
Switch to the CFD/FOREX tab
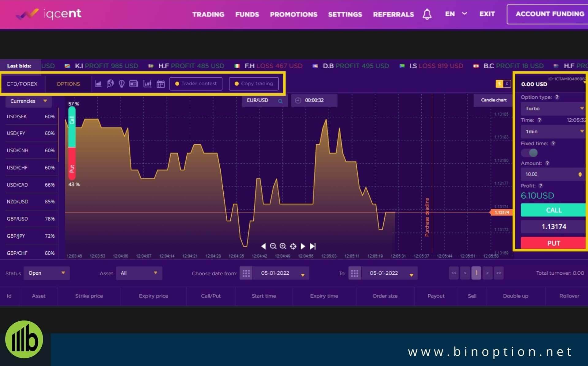(x=22, y=84)
